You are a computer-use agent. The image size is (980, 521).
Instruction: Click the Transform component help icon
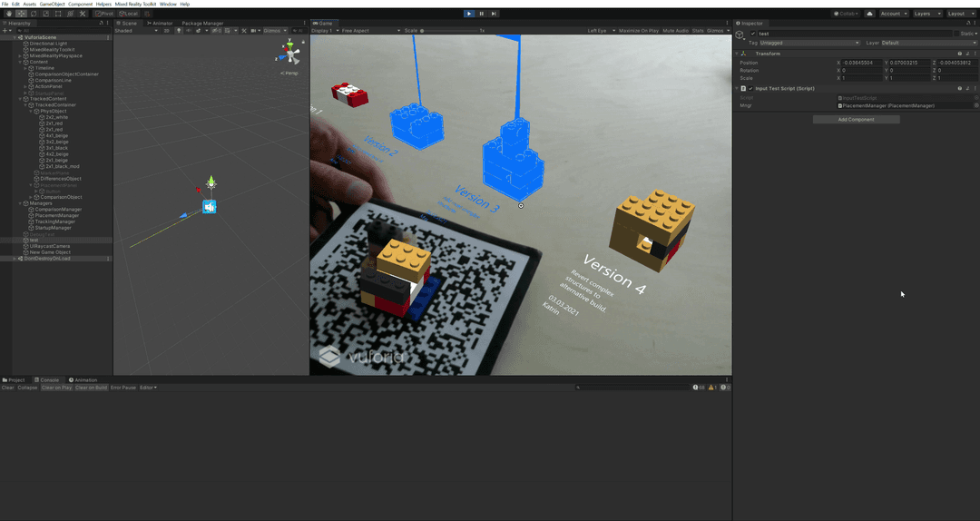pyautogui.click(x=959, y=54)
